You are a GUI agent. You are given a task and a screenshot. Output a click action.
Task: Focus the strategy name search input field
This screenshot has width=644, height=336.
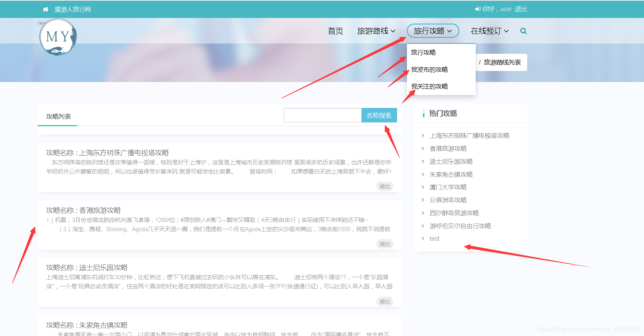tap(323, 116)
